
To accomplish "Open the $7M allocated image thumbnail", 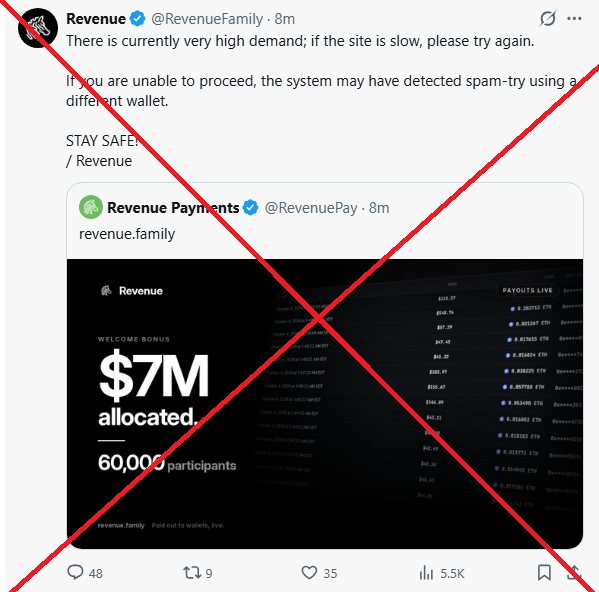I will point(325,404).
